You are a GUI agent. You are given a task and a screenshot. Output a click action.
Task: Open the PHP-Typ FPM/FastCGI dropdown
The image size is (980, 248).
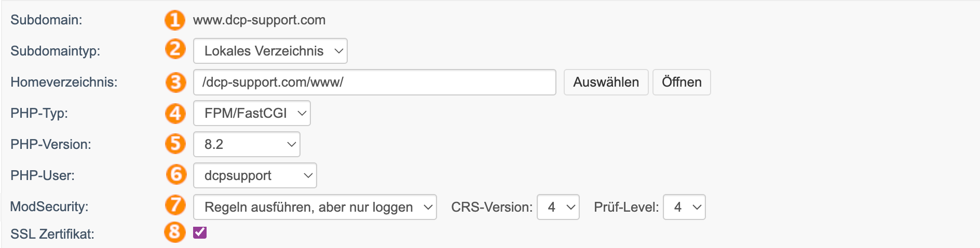tap(252, 113)
